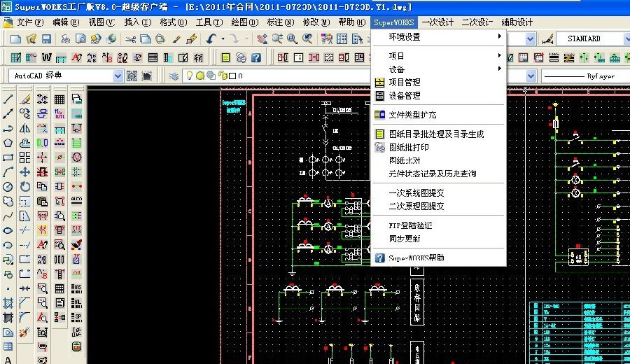Toggle the layer lock padlock icon
The width and height of the screenshot is (630, 364).
click(221, 76)
